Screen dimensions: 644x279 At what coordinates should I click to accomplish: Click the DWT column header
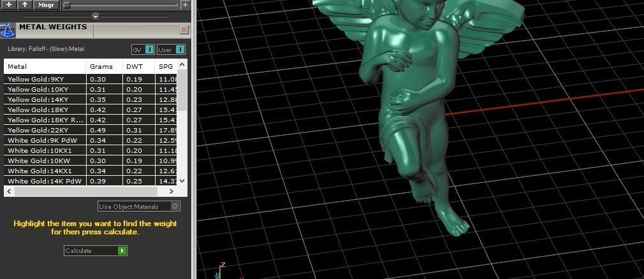[139, 66]
